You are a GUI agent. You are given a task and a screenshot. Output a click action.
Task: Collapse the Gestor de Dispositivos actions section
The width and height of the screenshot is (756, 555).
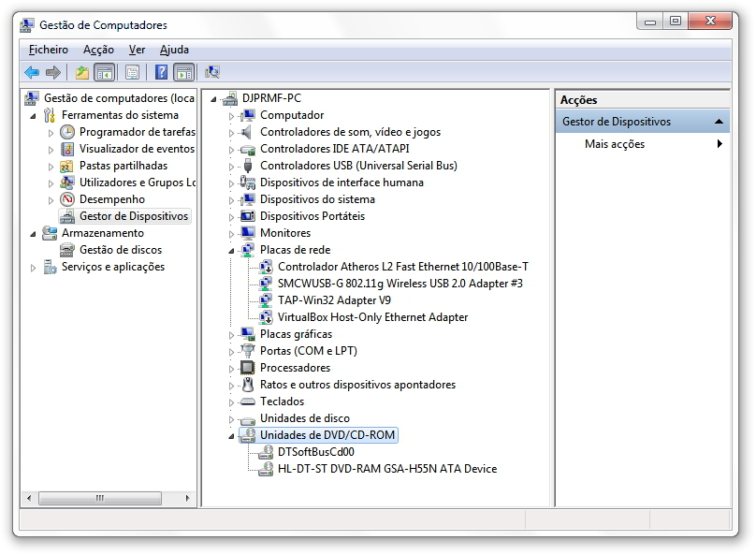tap(719, 122)
